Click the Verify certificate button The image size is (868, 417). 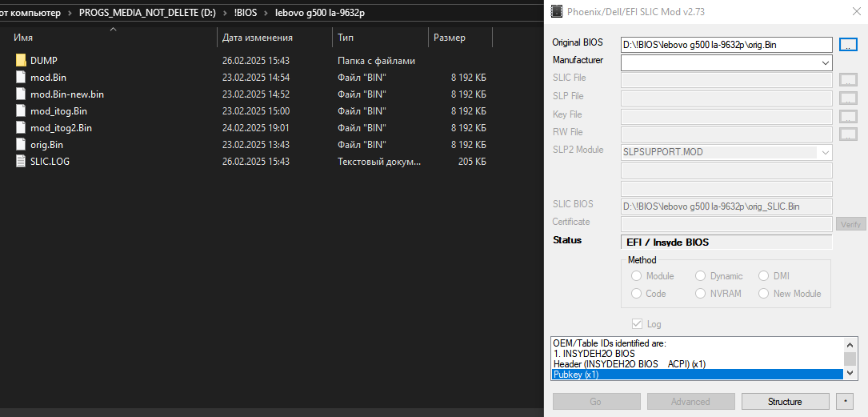850,224
